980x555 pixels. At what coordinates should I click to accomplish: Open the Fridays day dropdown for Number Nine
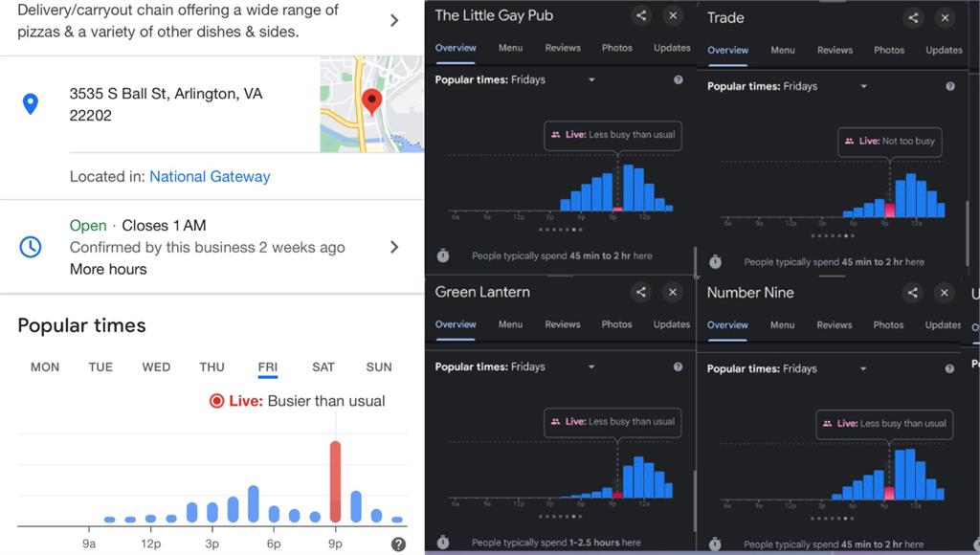[862, 368]
